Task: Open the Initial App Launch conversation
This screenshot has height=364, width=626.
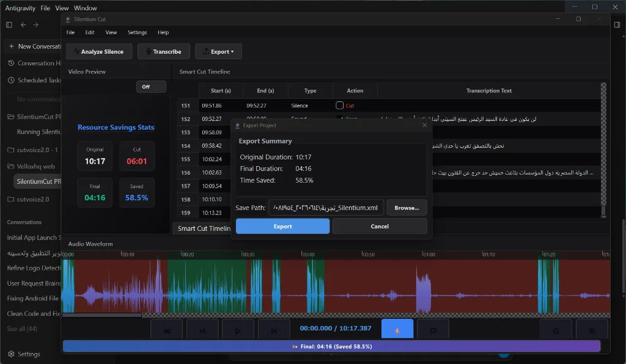Action: click(34, 237)
